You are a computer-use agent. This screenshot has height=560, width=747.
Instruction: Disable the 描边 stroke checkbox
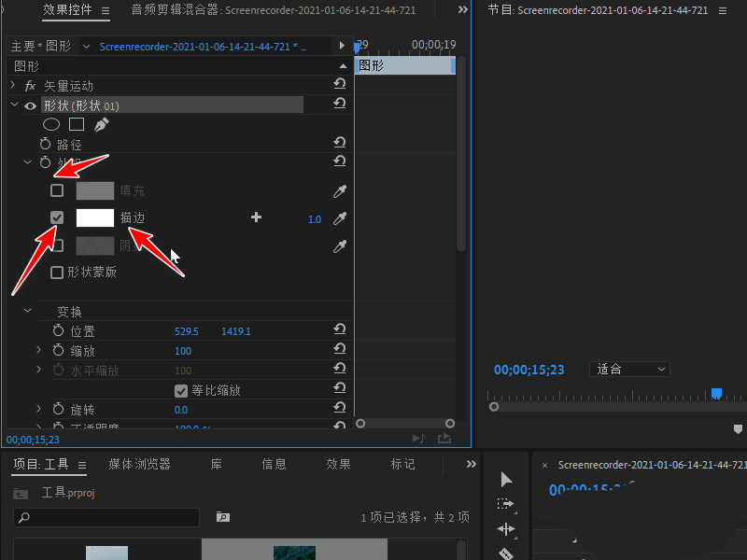(x=57, y=217)
